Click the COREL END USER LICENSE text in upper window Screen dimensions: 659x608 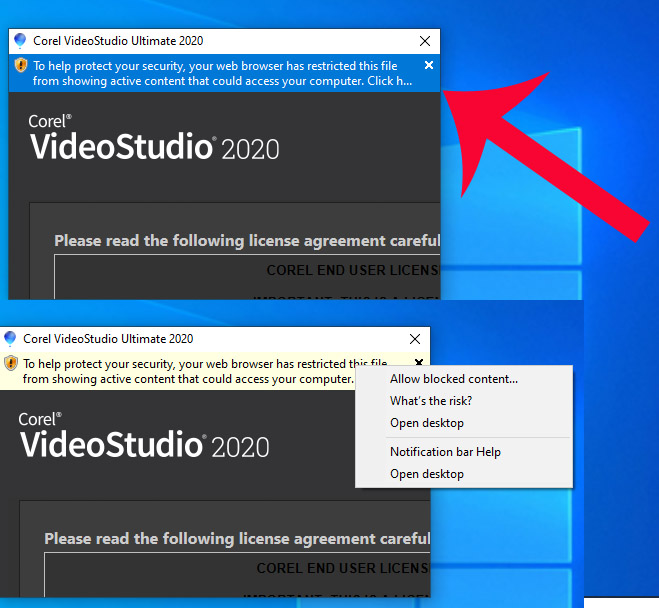[353, 270]
